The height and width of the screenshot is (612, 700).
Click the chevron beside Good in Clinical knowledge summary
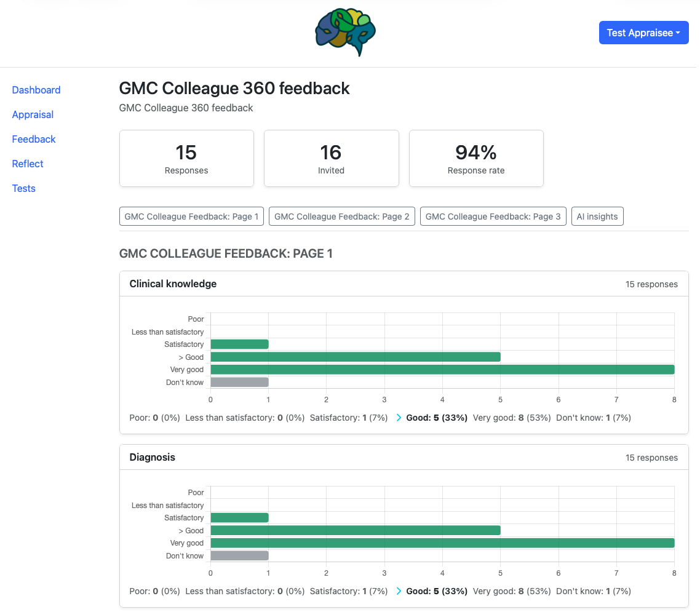point(399,418)
